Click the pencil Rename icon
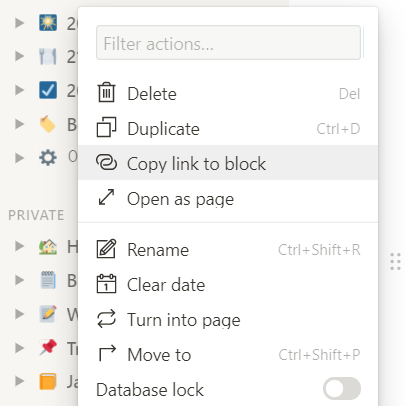The height and width of the screenshot is (406, 406). (106, 249)
